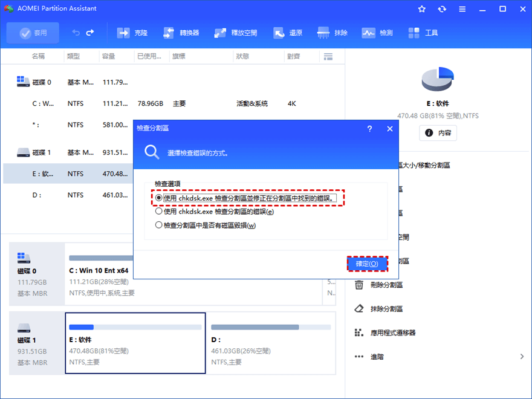Open the 工具 tools menu
The image size is (532, 399).
pyautogui.click(x=423, y=33)
